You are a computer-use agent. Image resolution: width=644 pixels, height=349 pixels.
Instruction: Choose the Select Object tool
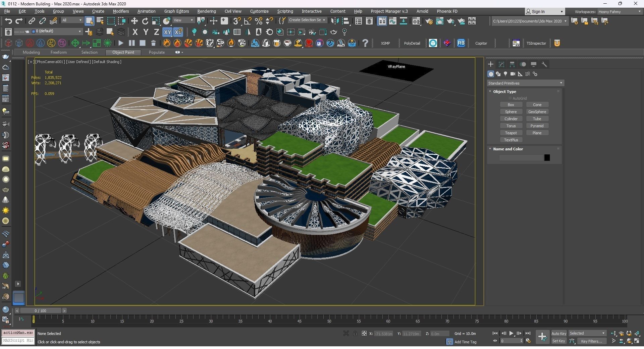coord(89,21)
